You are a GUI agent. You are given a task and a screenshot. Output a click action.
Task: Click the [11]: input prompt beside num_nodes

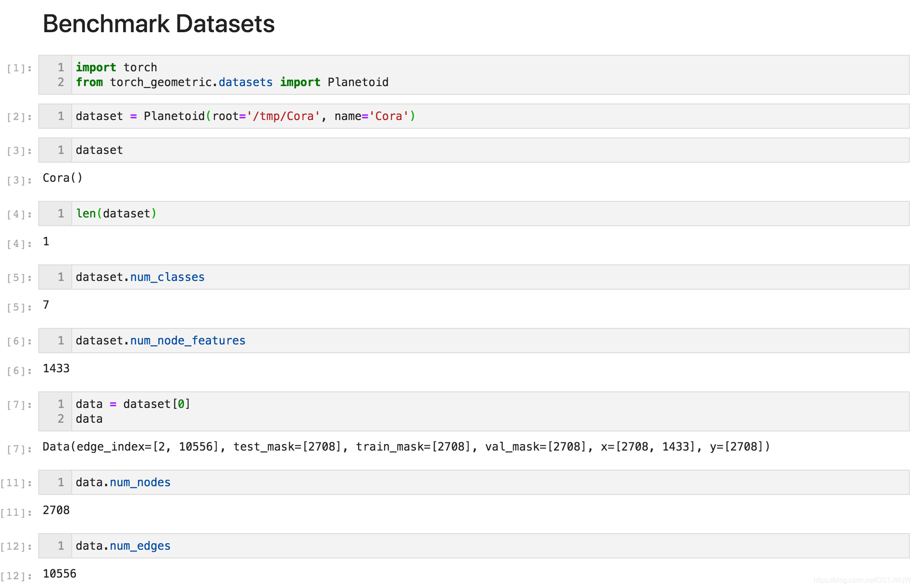[x=16, y=483]
